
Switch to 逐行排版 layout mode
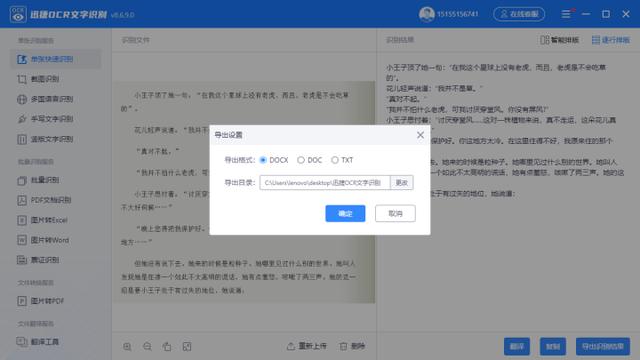click(611, 40)
